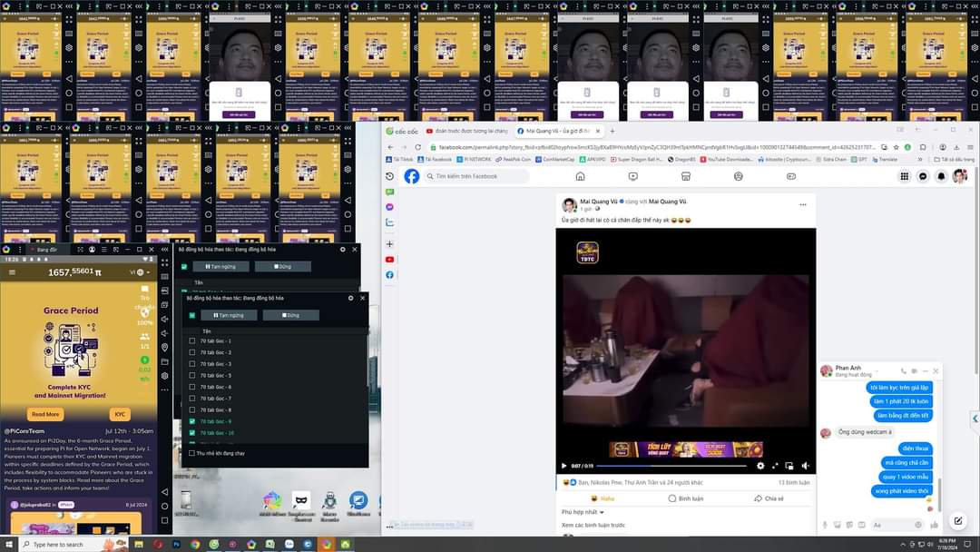Open YouTube shortcut in Cốc Cốc sidebar
Screen dimensions: 980x552
tap(389, 259)
